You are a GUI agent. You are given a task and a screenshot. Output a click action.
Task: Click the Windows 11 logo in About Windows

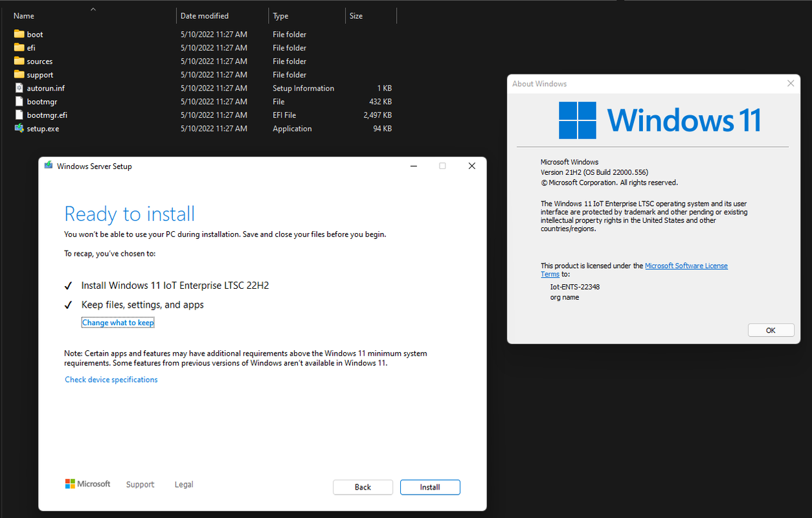click(x=660, y=120)
